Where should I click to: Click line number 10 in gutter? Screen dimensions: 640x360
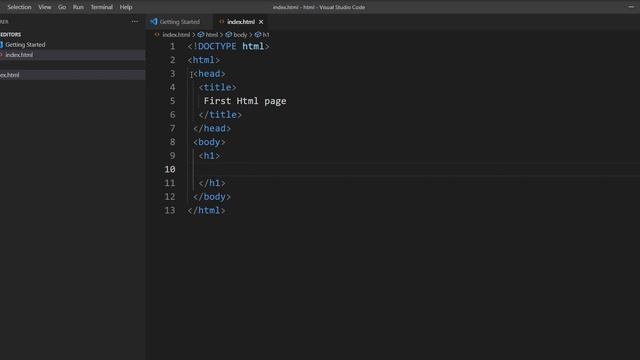click(x=170, y=169)
